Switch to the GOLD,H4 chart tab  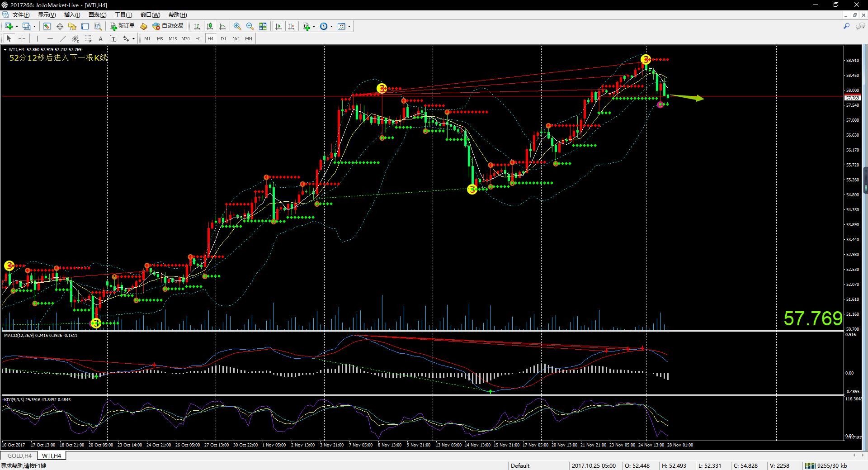pyautogui.click(x=19, y=456)
